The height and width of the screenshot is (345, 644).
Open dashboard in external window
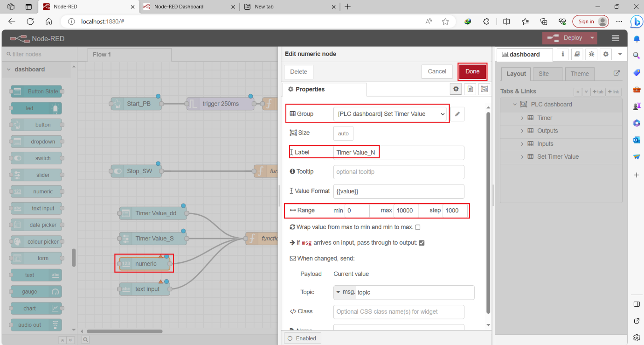(x=616, y=73)
